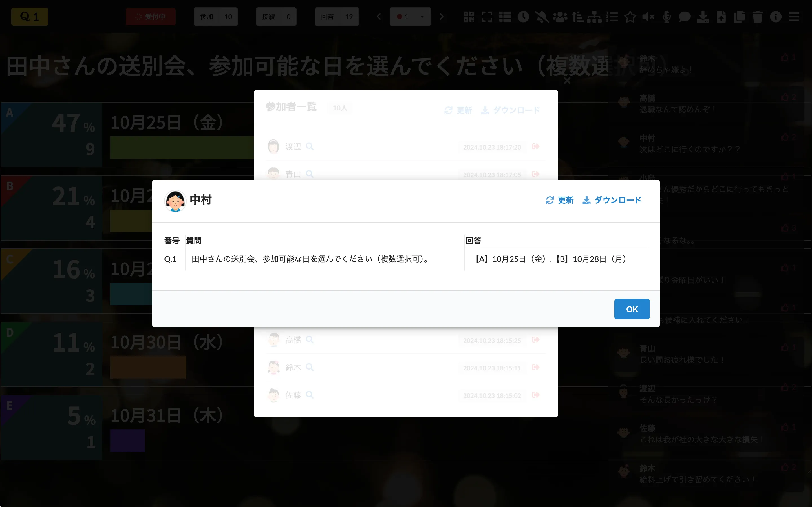
Task: Open the QR code display
Action: [469, 16]
